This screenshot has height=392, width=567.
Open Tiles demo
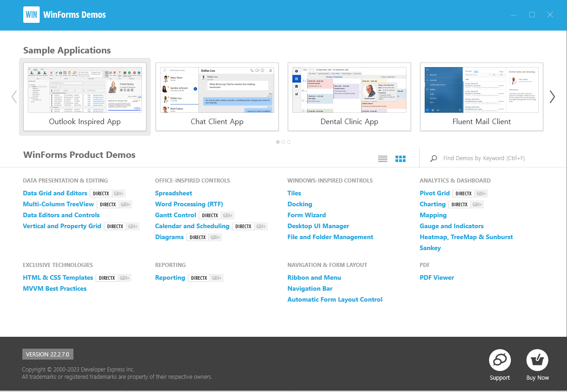294,193
